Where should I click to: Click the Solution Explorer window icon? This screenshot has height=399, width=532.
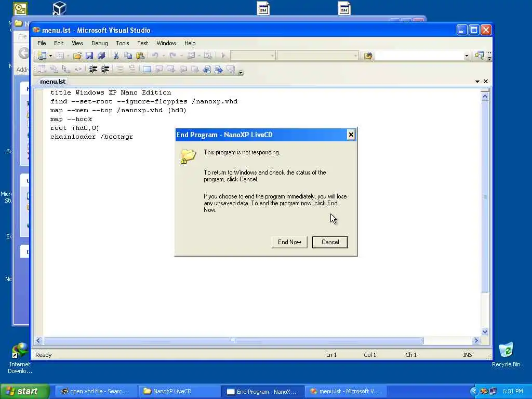[480, 55]
